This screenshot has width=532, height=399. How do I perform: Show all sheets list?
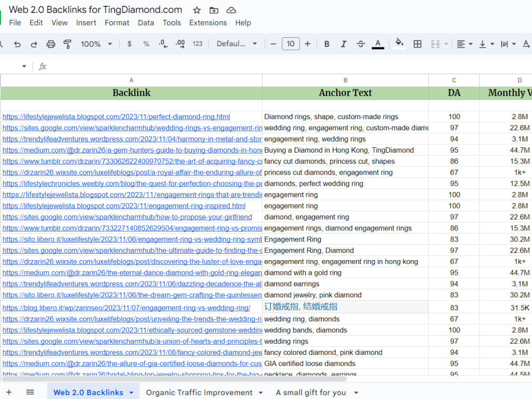[30, 392]
